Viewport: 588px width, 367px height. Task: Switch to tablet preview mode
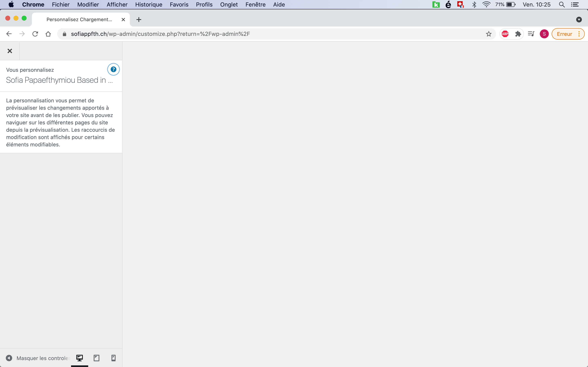click(x=96, y=358)
